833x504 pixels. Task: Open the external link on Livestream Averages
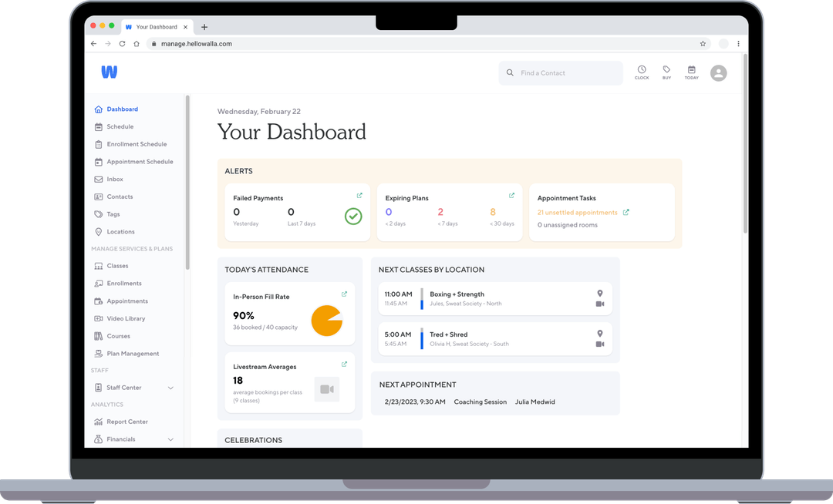point(344,364)
